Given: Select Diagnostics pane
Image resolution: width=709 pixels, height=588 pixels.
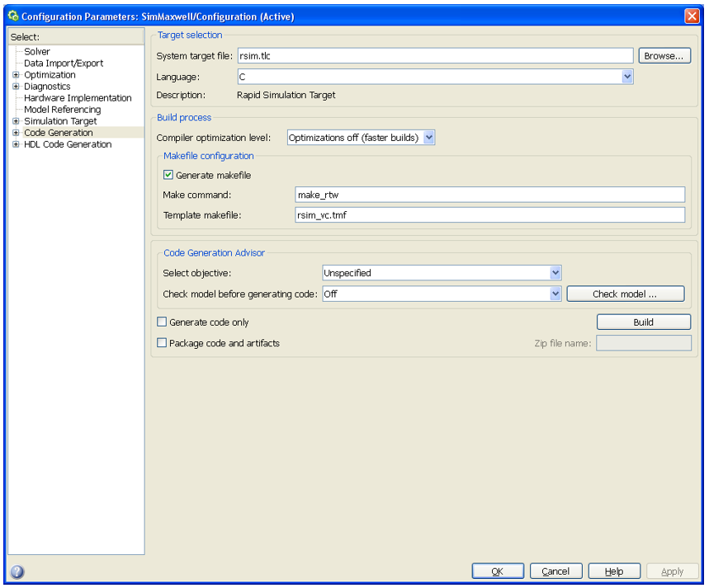Looking at the screenshot, I should click(x=47, y=87).
